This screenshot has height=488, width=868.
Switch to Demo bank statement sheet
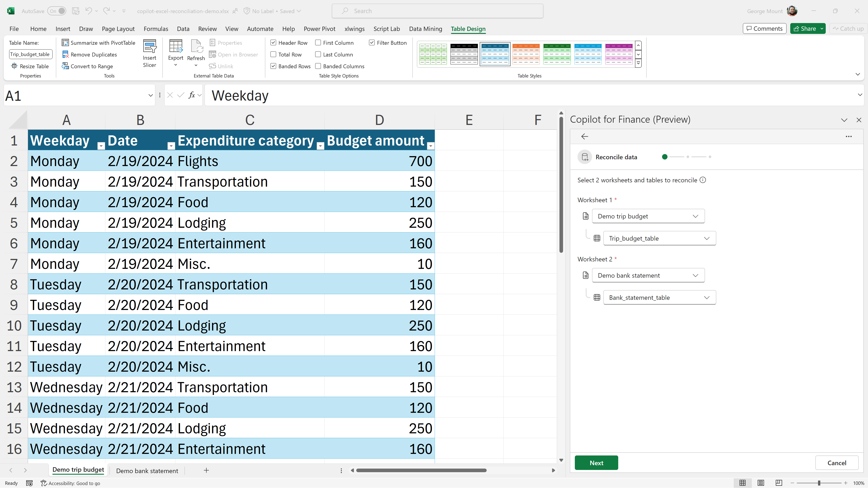pyautogui.click(x=147, y=471)
